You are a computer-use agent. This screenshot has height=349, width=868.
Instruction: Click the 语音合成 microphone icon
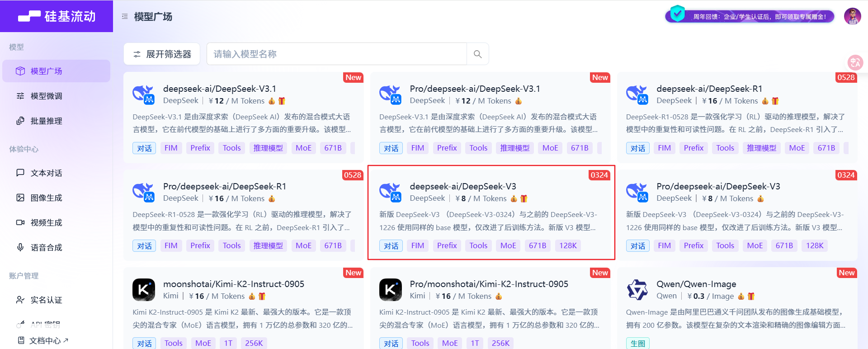pyautogui.click(x=20, y=247)
